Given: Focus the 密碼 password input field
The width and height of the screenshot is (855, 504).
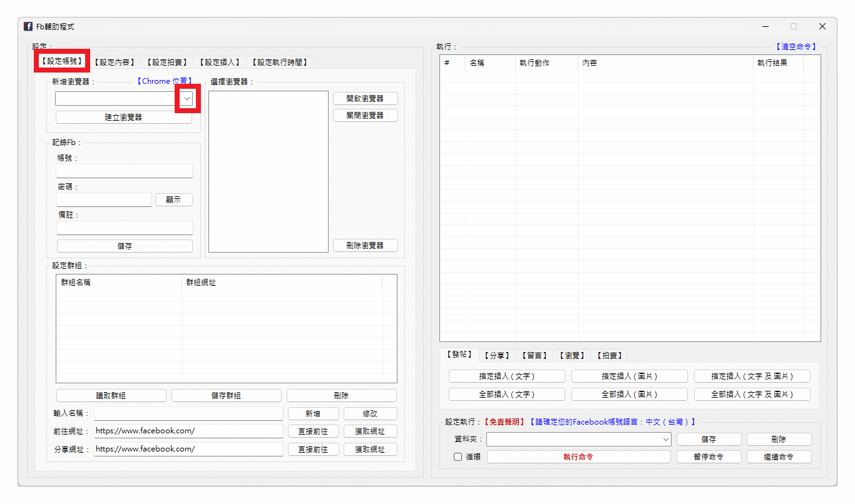Looking at the screenshot, I should (x=104, y=200).
